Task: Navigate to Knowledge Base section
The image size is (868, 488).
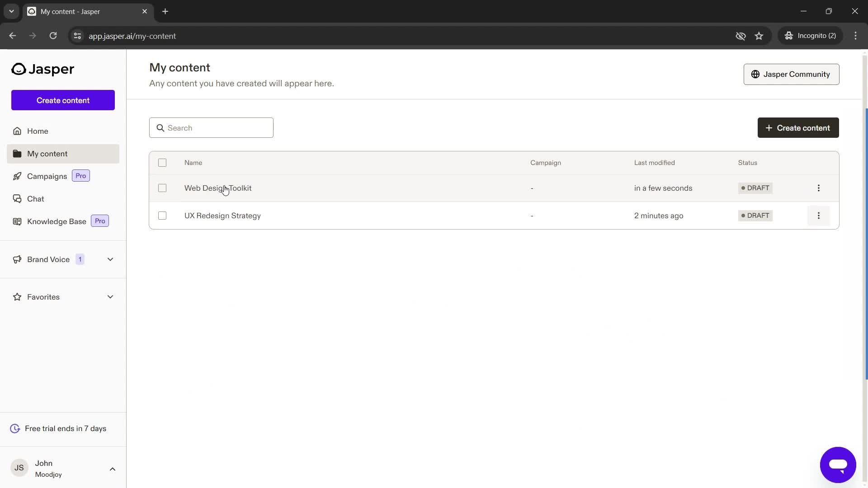Action: pos(57,221)
